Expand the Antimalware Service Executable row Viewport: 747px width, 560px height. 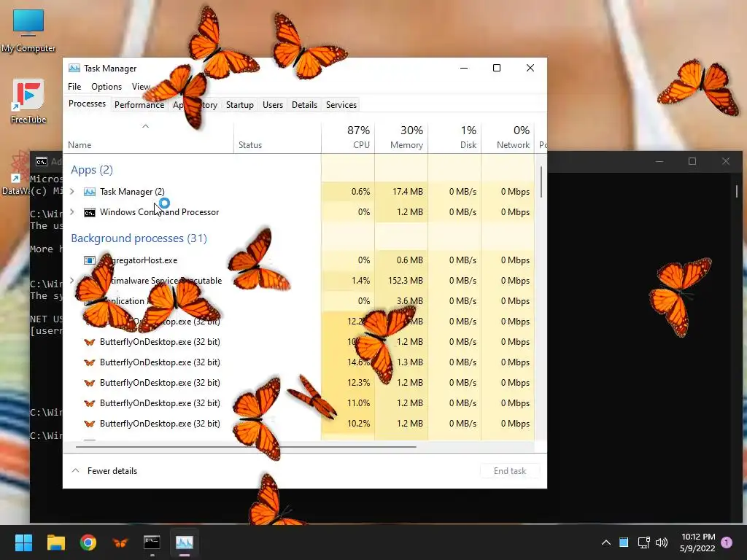(72, 281)
